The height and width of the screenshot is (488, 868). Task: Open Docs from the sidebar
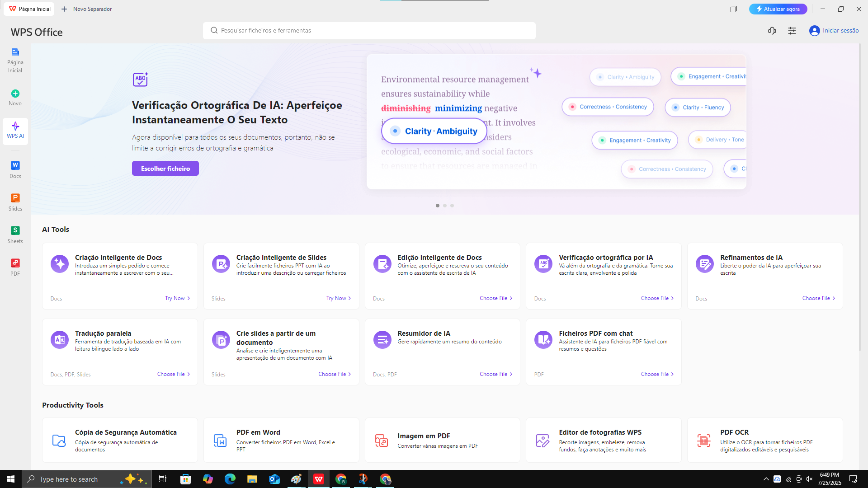[x=15, y=169]
